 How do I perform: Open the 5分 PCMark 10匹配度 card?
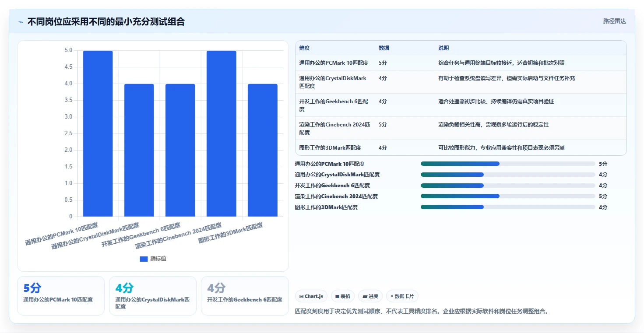point(61,296)
